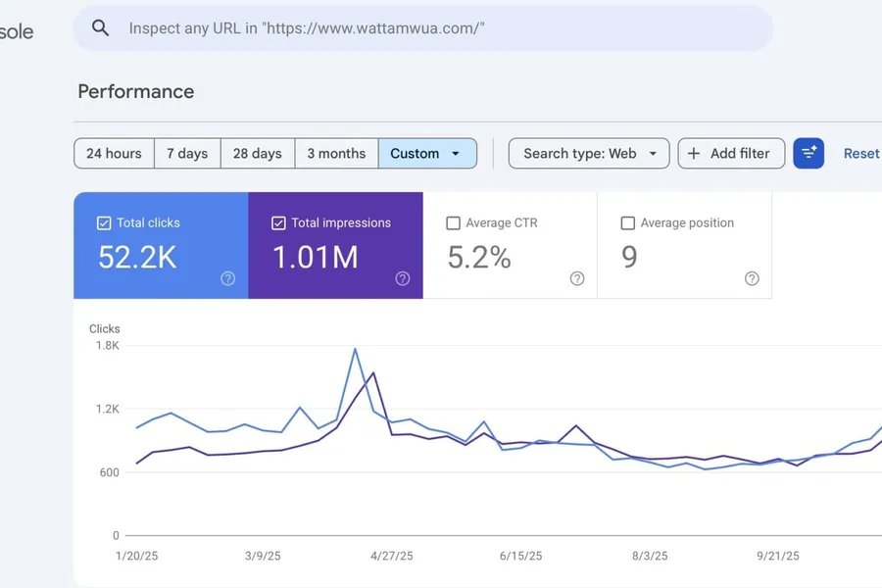Click the help icon on Total clicks card
The width and height of the screenshot is (882, 588).
click(226, 279)
